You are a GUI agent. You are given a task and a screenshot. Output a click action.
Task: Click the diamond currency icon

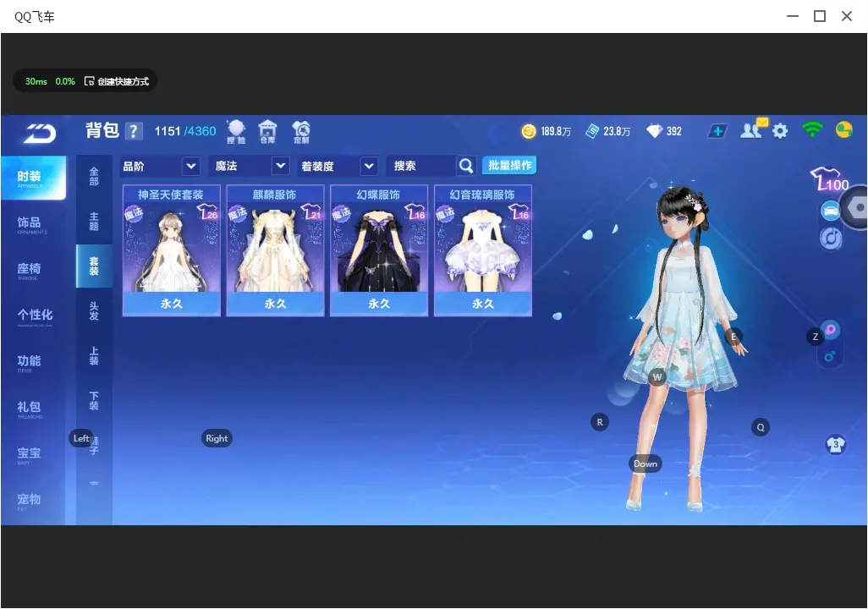coord(654,131)
